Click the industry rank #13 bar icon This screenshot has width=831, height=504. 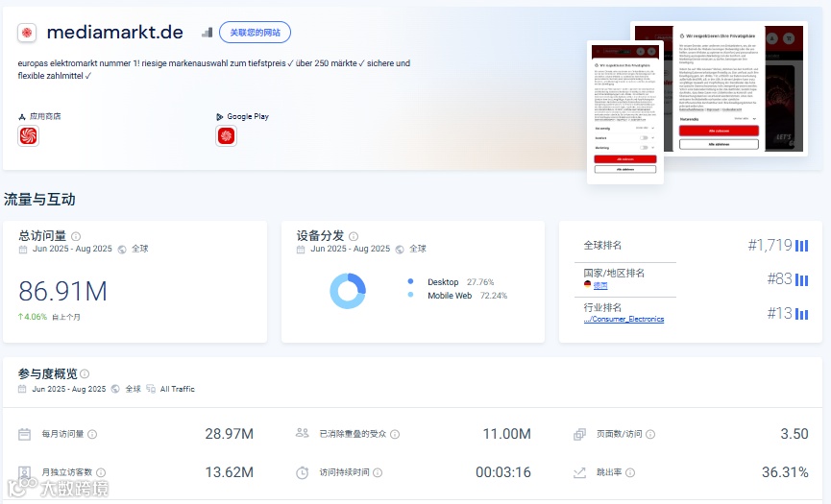coord(802,315)
